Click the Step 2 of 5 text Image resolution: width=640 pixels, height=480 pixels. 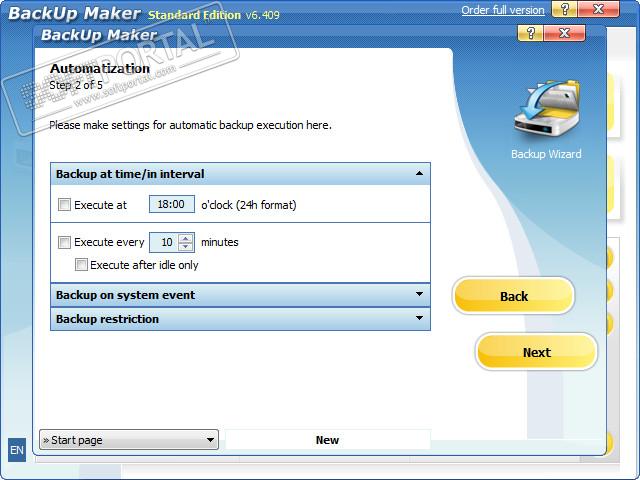[x=76, y=85]
